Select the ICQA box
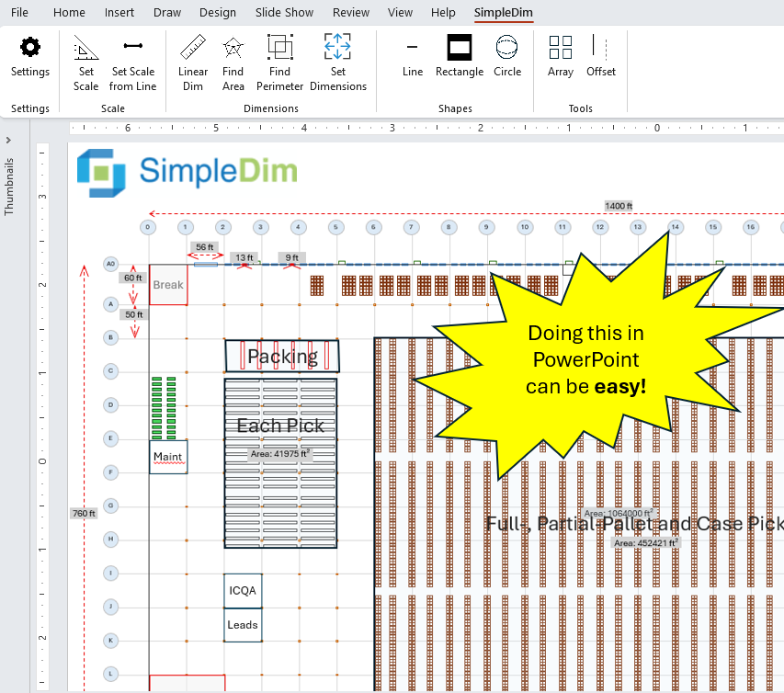 coord(243,591)
